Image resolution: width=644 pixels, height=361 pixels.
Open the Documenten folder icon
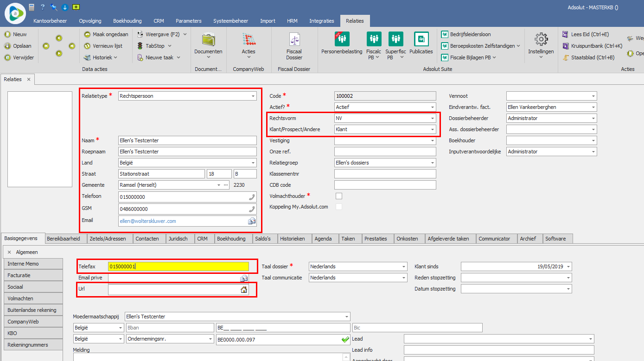coord(208,40)
